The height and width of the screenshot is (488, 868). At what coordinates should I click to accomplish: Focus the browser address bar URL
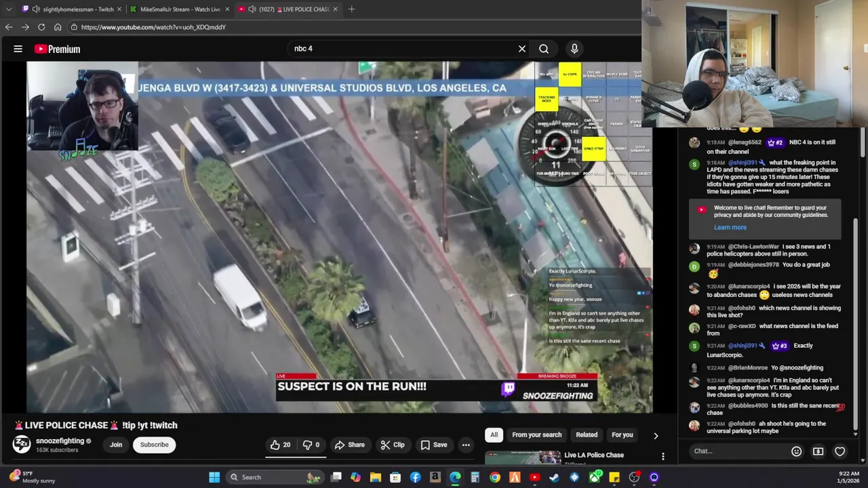click(153, 27)
